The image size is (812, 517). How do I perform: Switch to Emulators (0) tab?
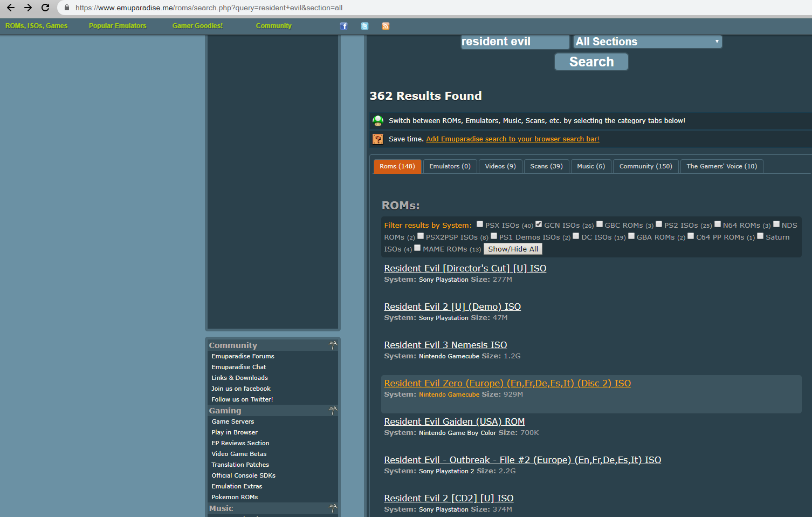[450, 166]
